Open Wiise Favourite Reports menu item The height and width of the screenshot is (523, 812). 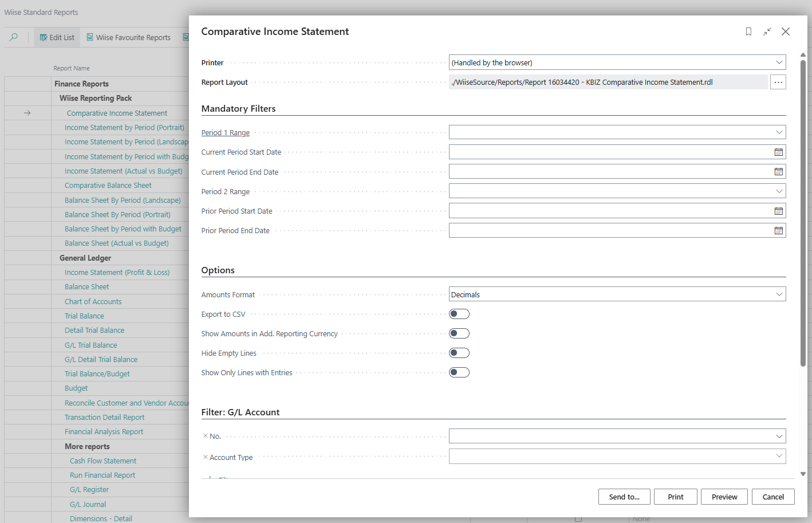pos(128,37)
